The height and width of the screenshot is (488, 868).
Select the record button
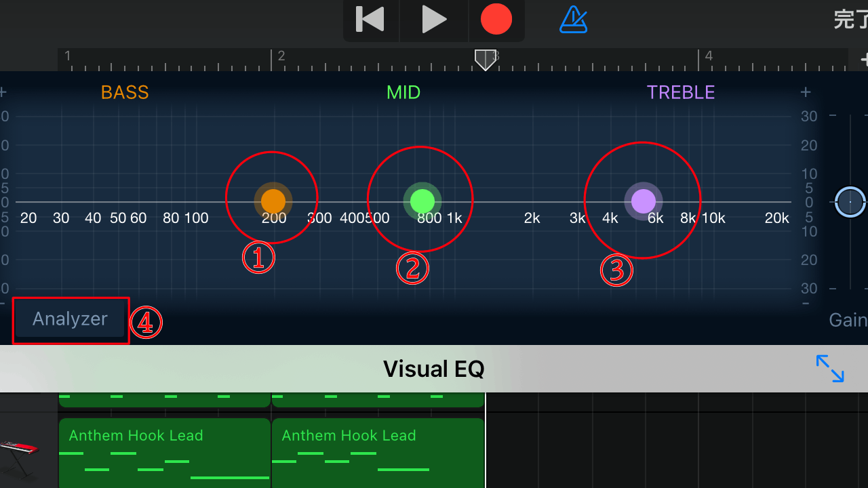pyautogui.click(x=496, y=20)
